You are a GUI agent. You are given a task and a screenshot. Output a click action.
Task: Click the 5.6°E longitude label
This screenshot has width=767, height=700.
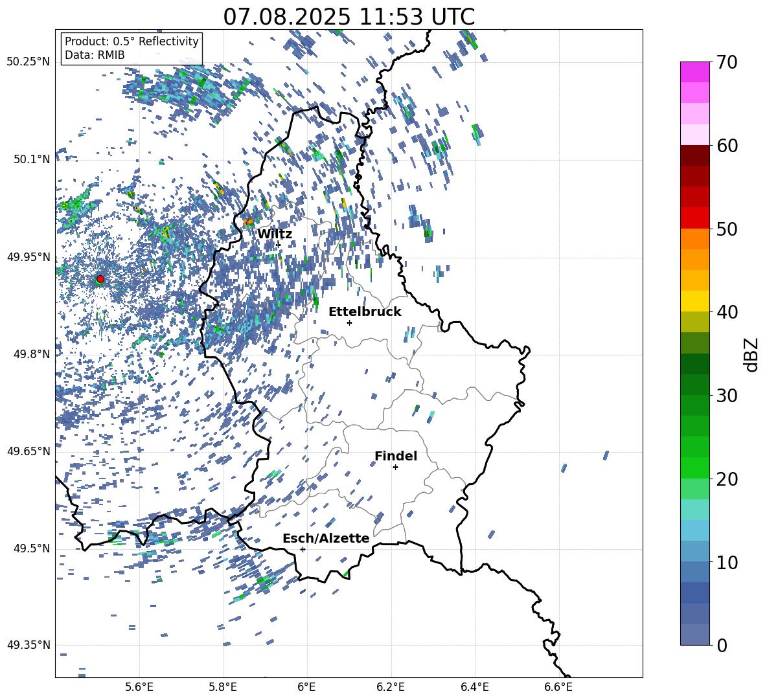[x=139, y=687]
